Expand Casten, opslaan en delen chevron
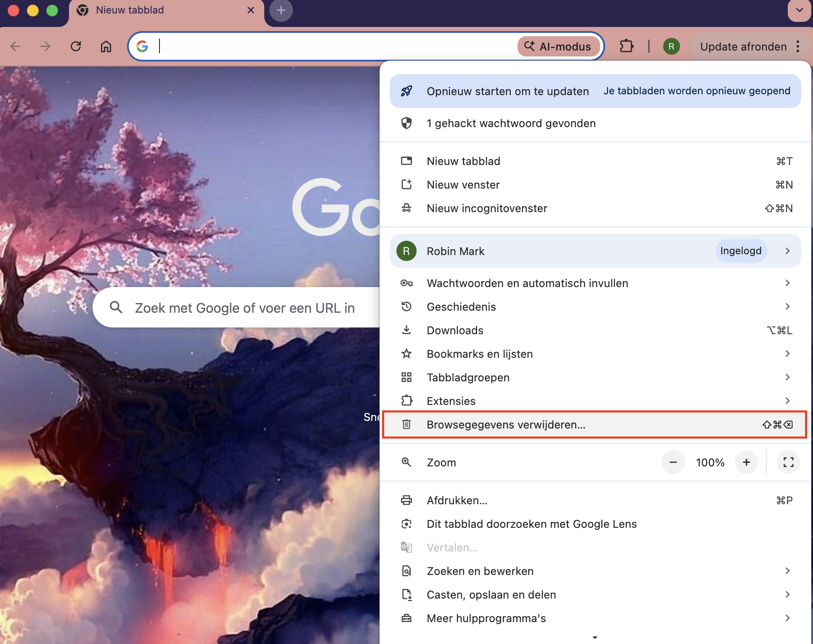The height and width of the screenshot is (644, 813). (788, 594)
